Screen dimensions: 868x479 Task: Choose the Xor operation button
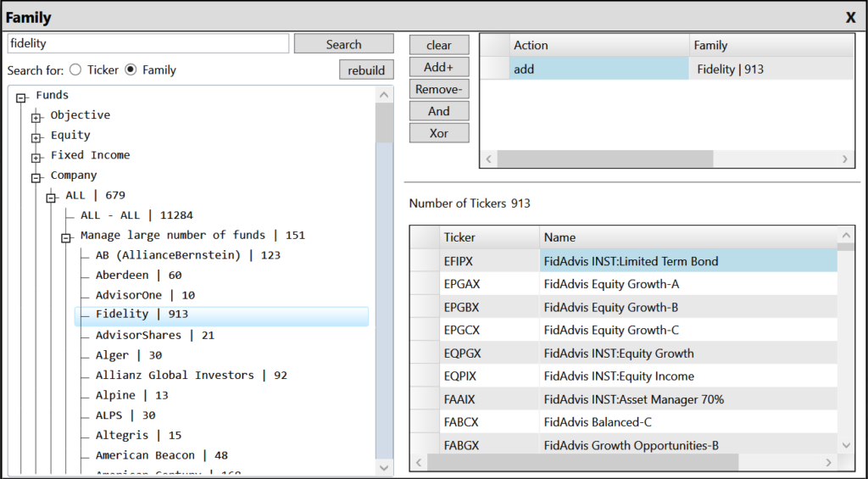(438, 133)
